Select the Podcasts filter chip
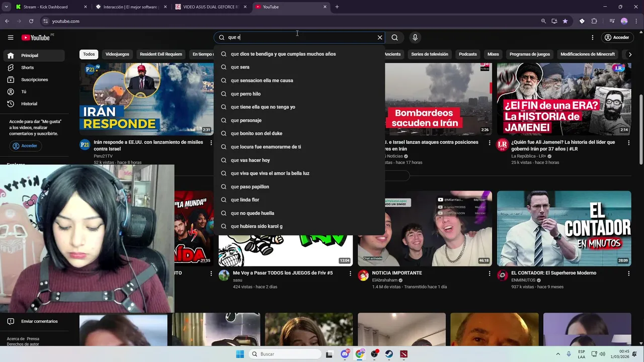Image resolution: width=644 pixels, height=362 pixels. [x=468, y=54]
